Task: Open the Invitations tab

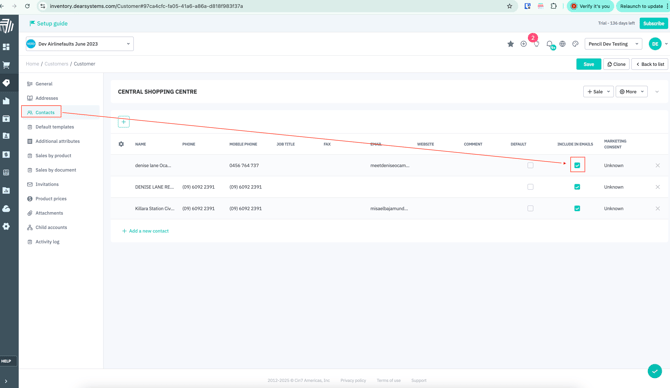Action: click(x=43, y=184)
